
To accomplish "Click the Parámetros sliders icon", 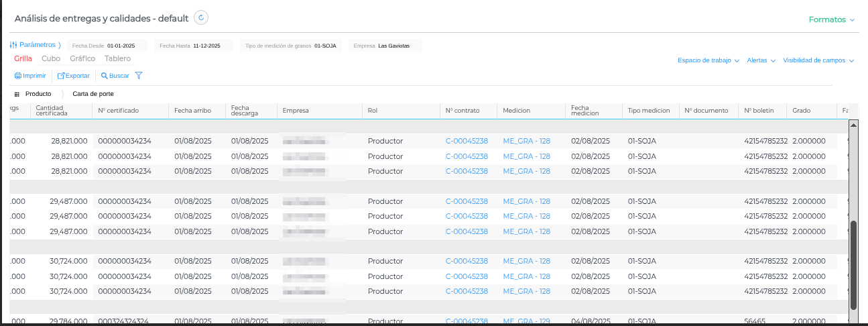I will (x=13, y=45).
